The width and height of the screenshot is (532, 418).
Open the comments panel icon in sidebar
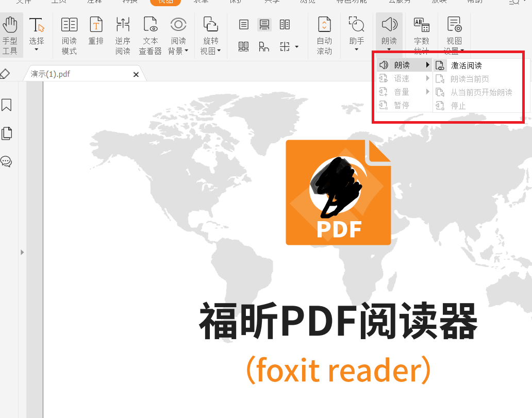7,161
